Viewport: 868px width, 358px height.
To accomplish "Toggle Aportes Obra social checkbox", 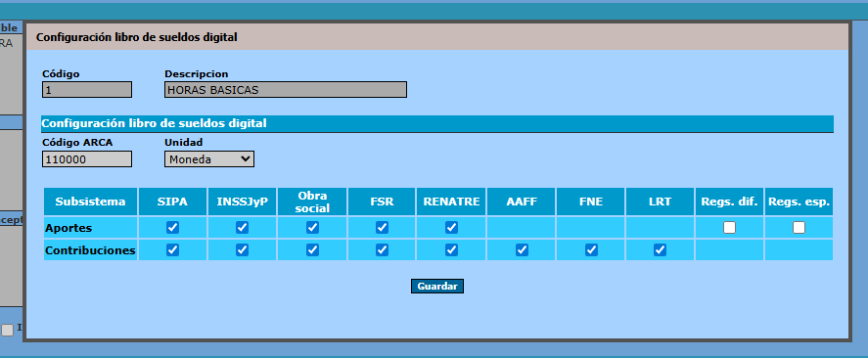I will click(x=313, y=227).
